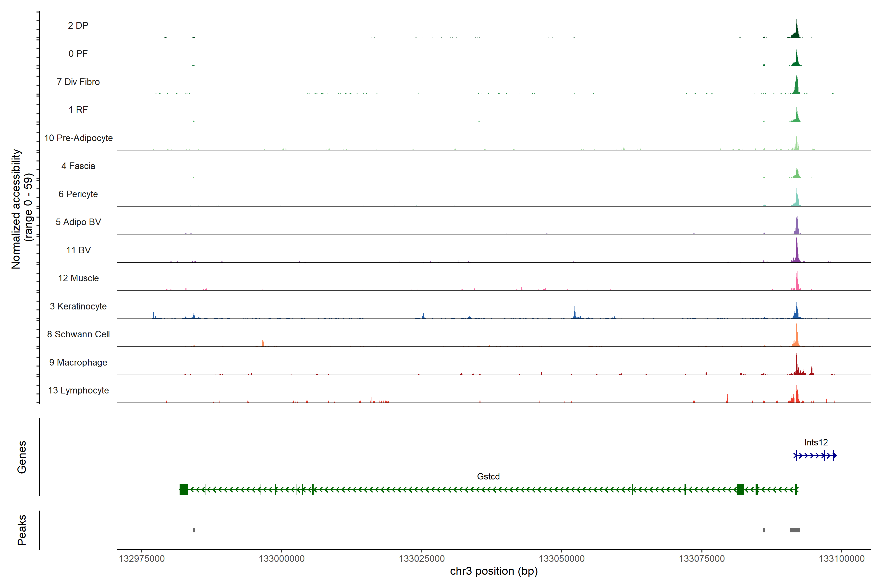
Task: Click the tall dark green 2 DP peak
Action: 796,32
